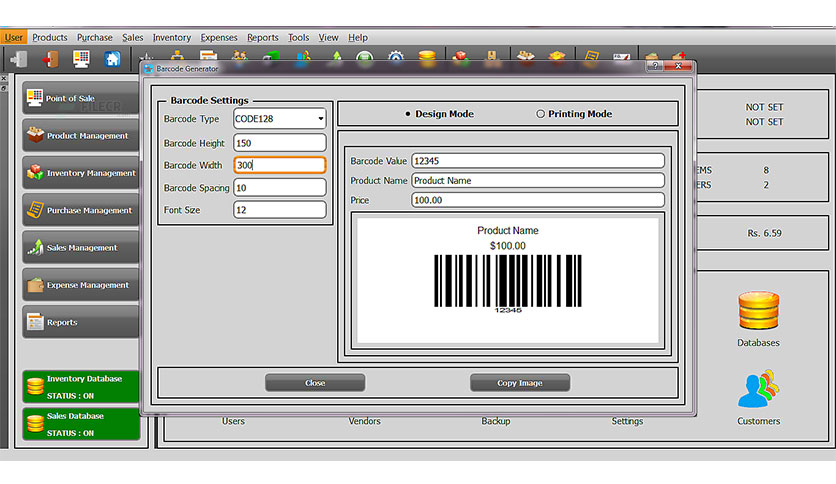The width and height of the screenshot is (836, 484).
Task: Click the Price input field
Action: point(538,200)
